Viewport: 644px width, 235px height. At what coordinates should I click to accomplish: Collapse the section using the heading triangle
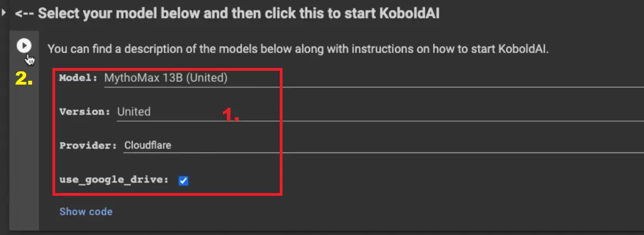4,13
